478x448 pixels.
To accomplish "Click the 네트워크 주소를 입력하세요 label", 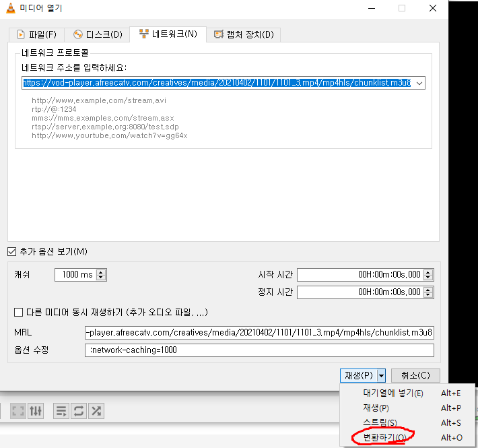I will pyautogui.click(x=74, y=67).
